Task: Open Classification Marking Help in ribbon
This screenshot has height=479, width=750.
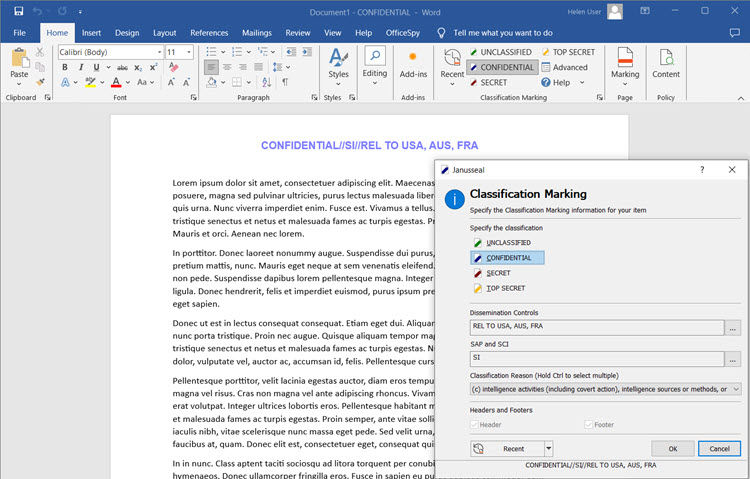Action: tap(563, 82)
